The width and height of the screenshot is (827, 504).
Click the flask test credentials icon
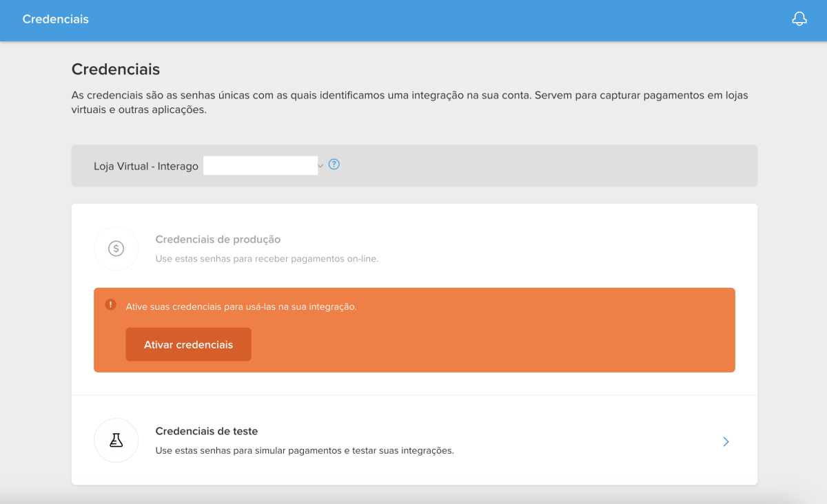click(x=116, y=441)
